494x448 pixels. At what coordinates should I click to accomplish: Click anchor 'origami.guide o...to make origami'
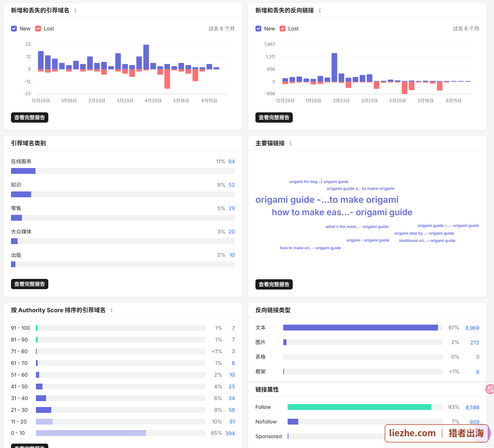click(360, 188)
